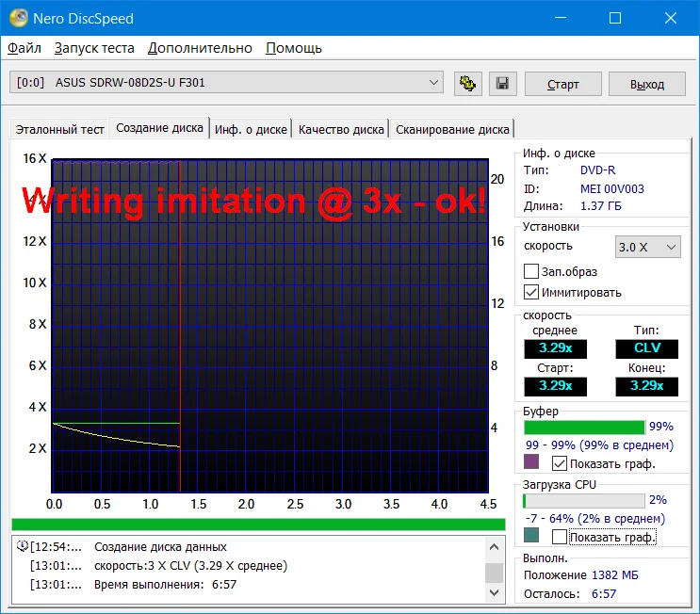The height and width of the screenshot is (614, 700).
Task: Select log entry скорость:3 X CLV
Action: pos(190,566)
